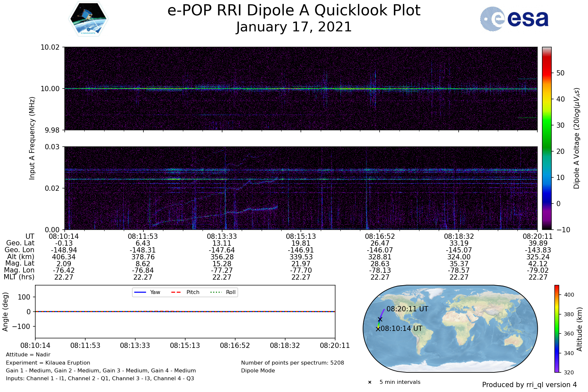The image size is (588, 392).
Task: Click the green dotted Roll legend entry
Action: (x=222, y=292)
